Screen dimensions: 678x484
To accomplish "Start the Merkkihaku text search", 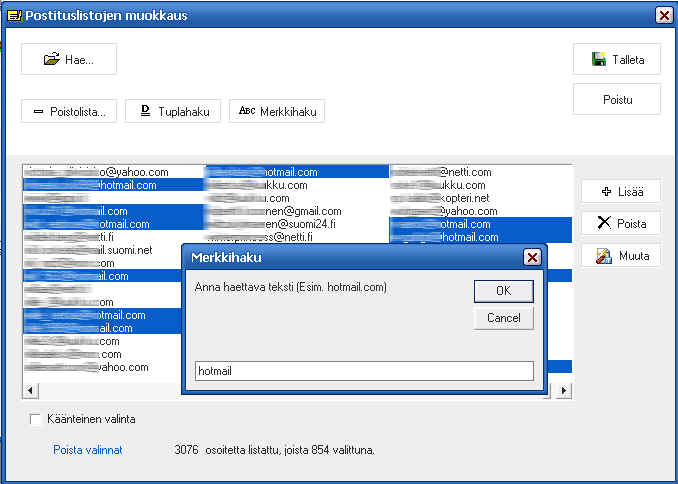I will tap(277, 111).
